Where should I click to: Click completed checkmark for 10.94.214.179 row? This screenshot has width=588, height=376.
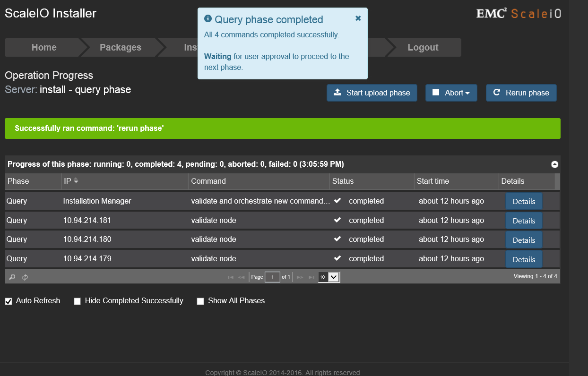click(337, 258)
